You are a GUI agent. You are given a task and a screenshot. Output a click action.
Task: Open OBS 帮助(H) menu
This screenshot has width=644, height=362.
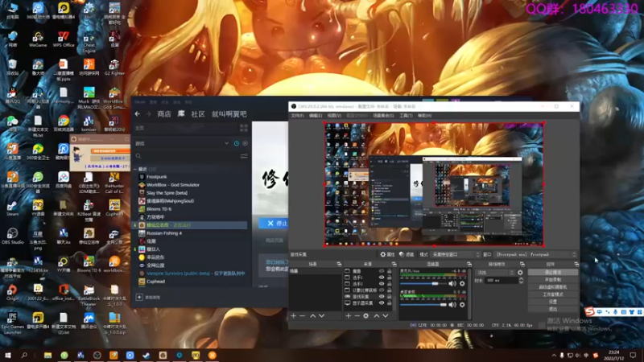tap(424, 116)
